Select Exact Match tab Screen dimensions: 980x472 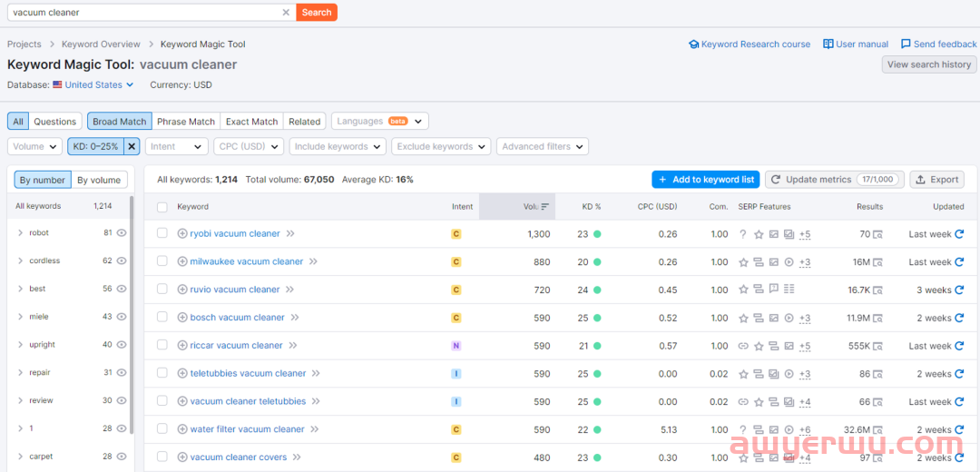[x=251, y=122]
